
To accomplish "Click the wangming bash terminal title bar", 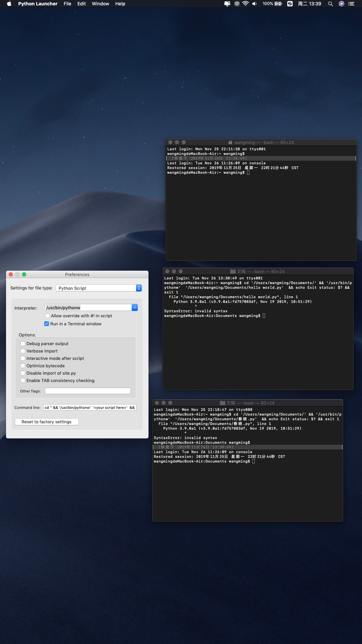I will [261, 142].
